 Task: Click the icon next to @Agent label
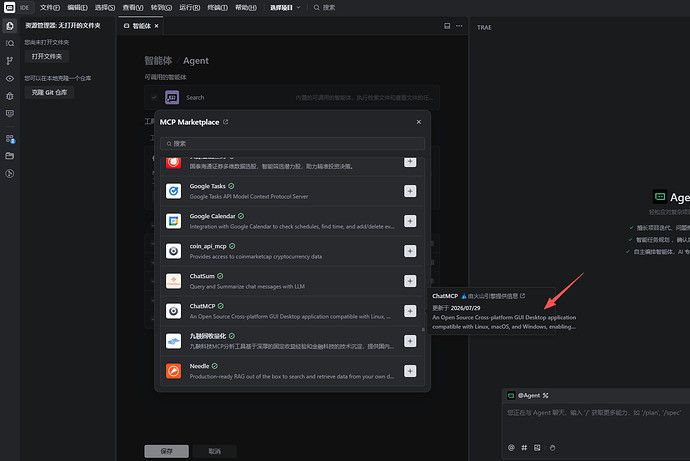click(x=546, y=395)
